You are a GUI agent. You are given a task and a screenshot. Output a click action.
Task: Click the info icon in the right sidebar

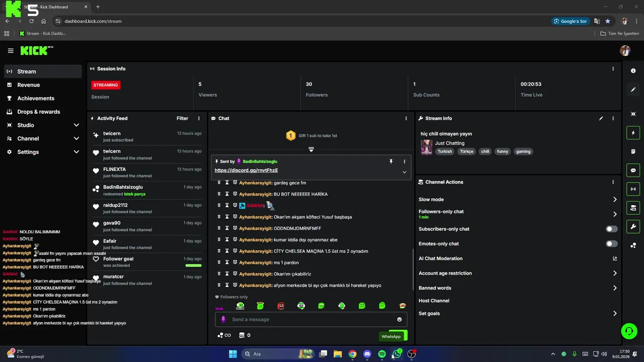633,71
